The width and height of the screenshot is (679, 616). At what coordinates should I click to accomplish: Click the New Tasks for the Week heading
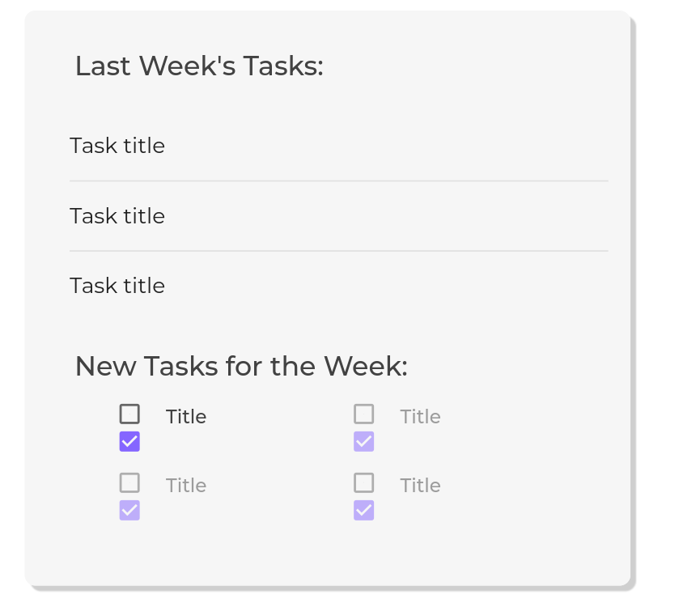(x=241, y=367)
